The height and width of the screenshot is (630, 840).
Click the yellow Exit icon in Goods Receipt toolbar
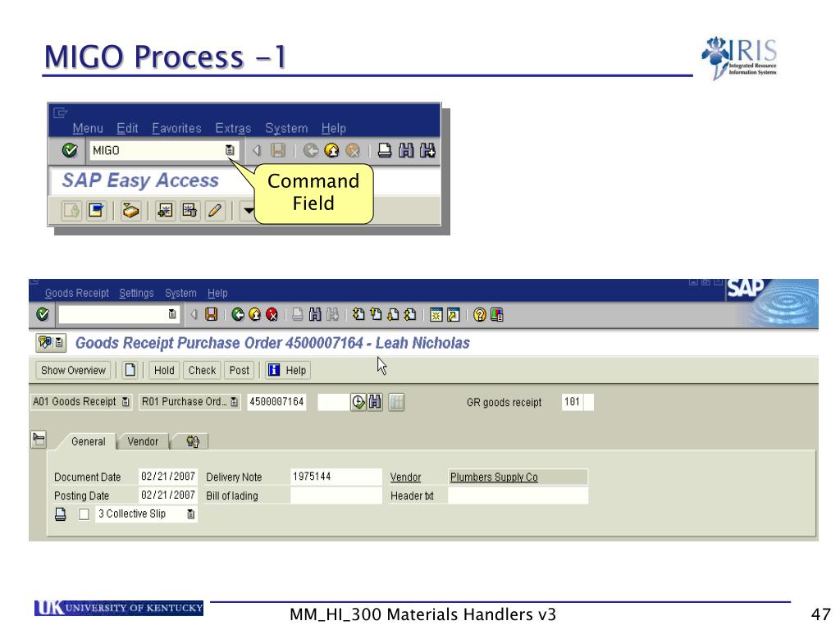[x=255, y=314]
